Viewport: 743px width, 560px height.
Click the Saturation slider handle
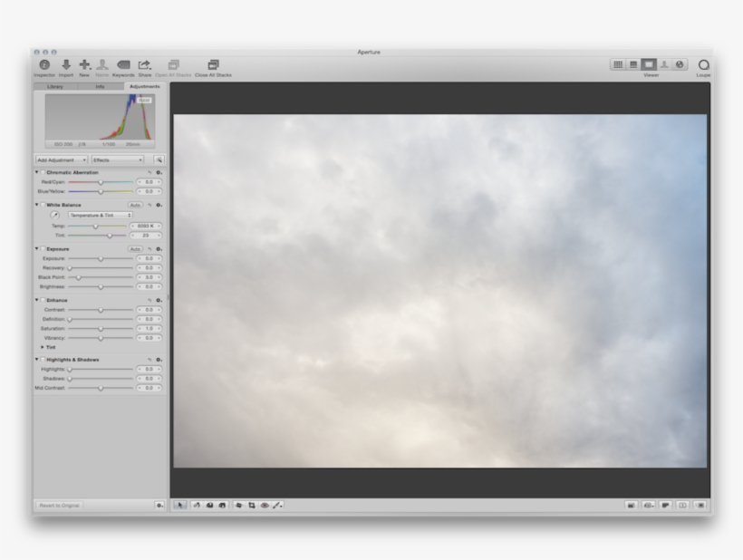pyautogui.click(x=102, y=329)
